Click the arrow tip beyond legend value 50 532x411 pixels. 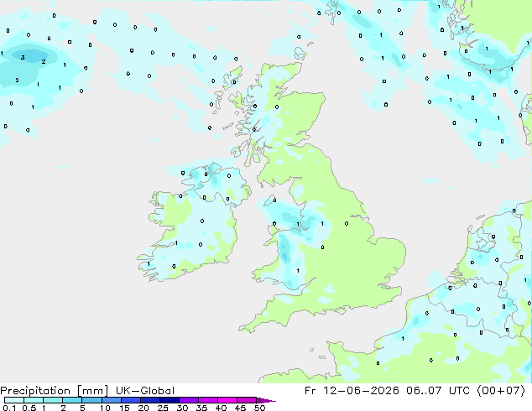[x=267, y=400]
